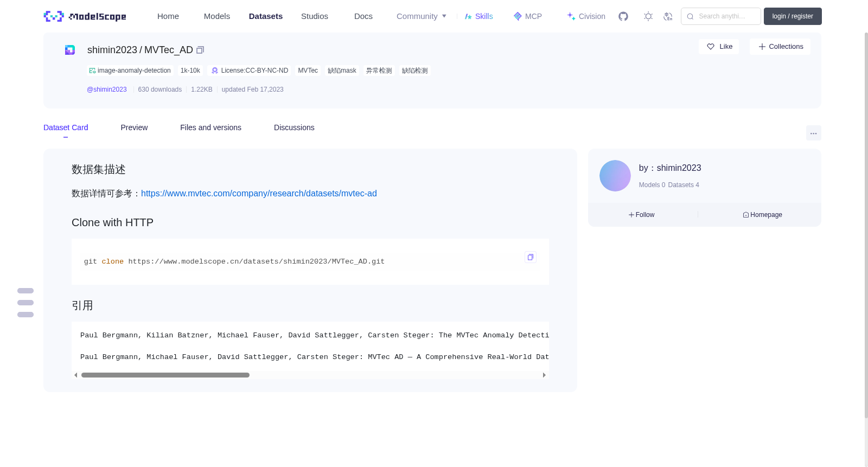Copy the git clone command
The width and height of the screenshot is (868, 467).
click(x=531, y=257)
